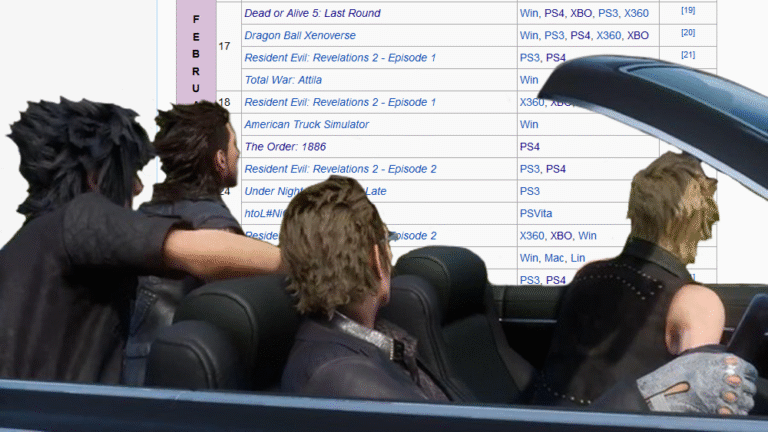
Task: Click Win platform in Dead or Alive 5 row
Action: [x=529, y=13]
